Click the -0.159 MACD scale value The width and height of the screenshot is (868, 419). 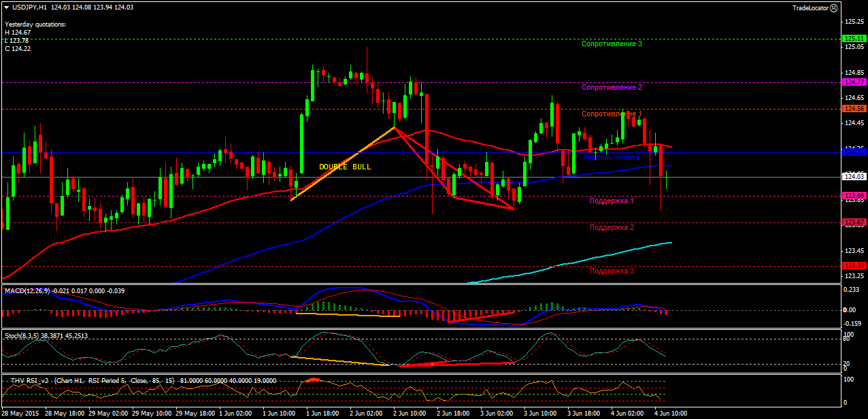tap(853, 324)
